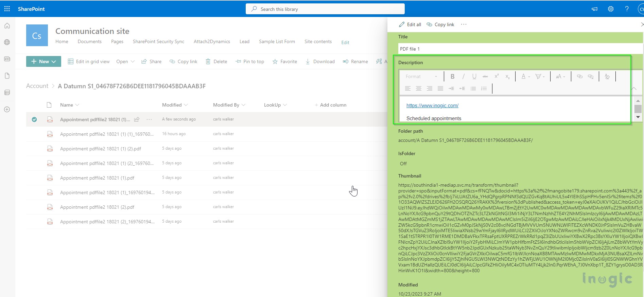Click Edit in grid view
Image resolution: width=644 pixels, height=297 pixels.
tap(89, 61)
